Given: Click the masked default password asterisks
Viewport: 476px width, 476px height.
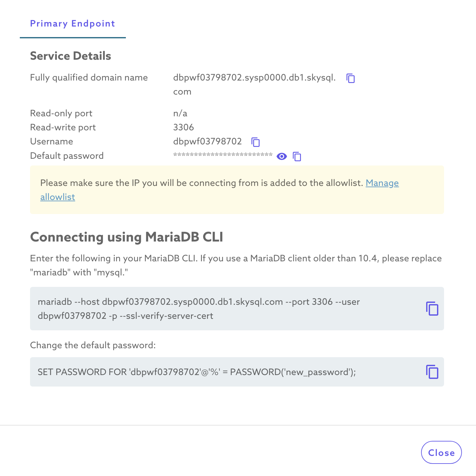Looking at the screenshot, I should pyautogui.click(x=223, y=156).
